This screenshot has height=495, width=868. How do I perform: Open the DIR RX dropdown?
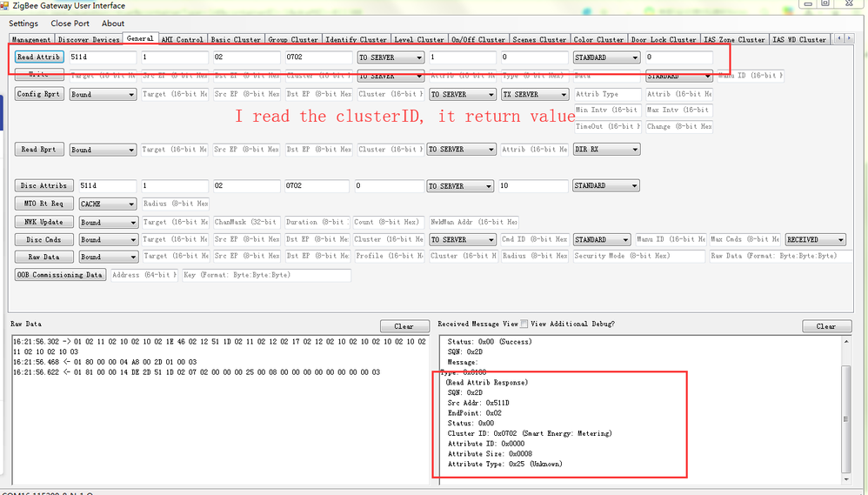tap(607, 150)
